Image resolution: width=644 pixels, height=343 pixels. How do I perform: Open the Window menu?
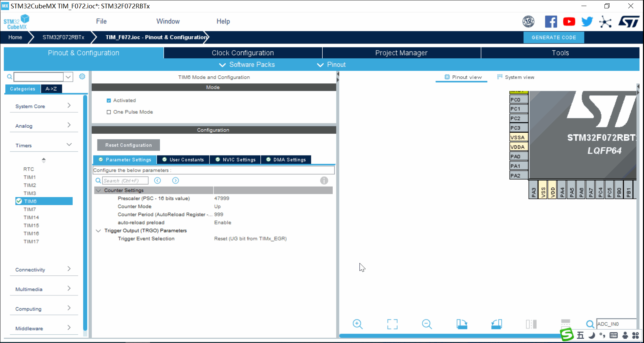168,21
